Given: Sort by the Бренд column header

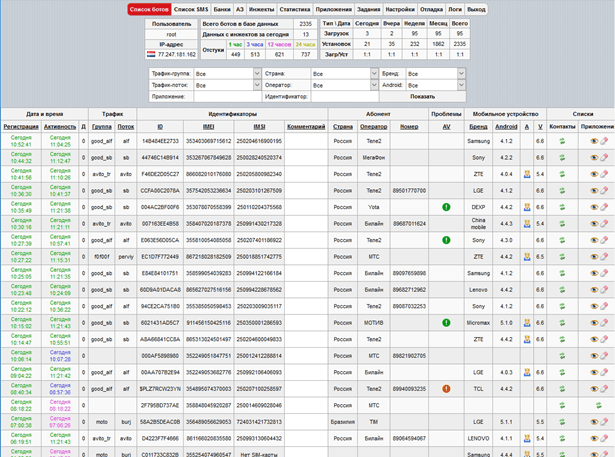Looking at the screenshot, I should tap(479, 127).
